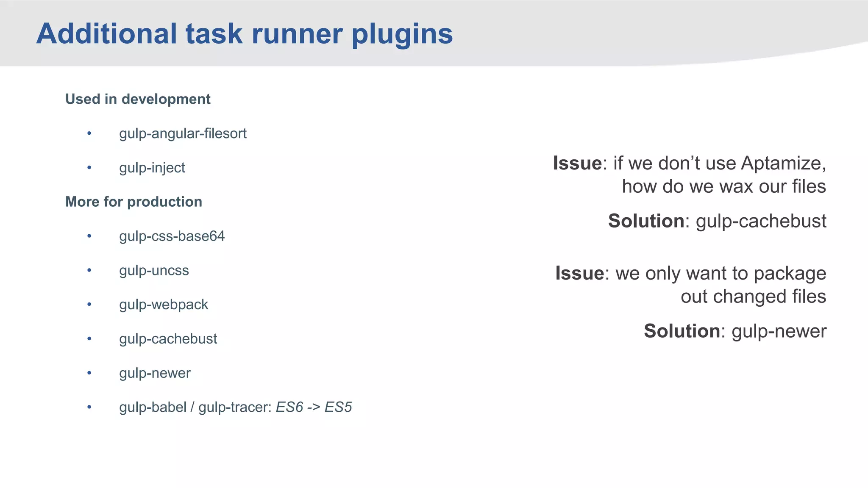Click 'gulp-newer' in the bullet list

click(155, 373)
